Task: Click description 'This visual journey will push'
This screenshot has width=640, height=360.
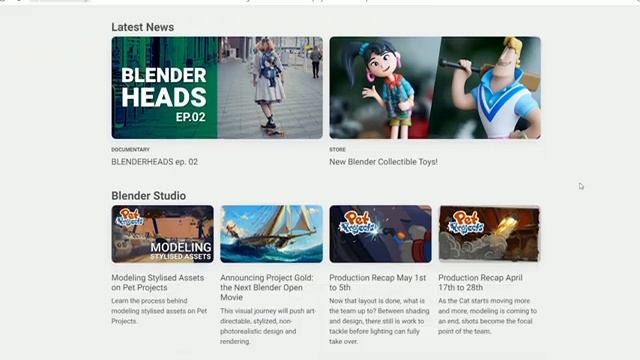Action: point(268,326)
